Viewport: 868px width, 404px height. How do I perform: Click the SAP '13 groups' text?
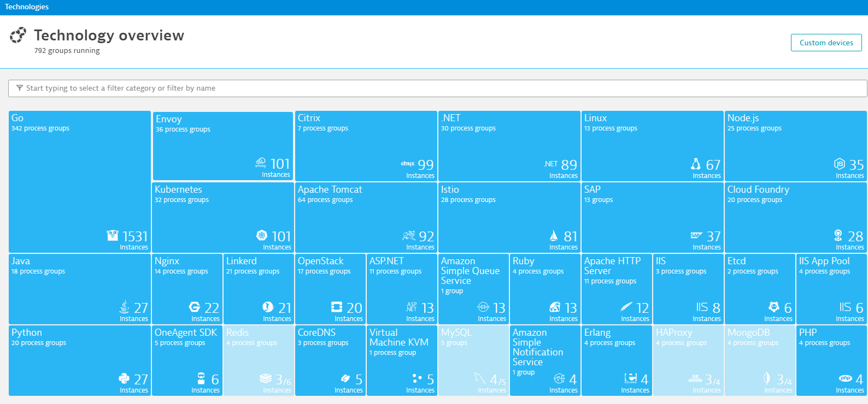599,200
